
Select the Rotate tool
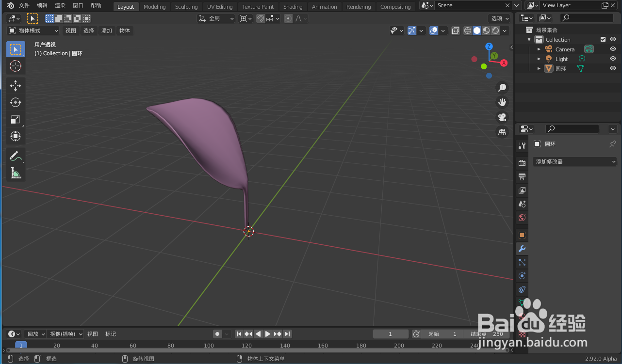pyautogui.click(x=16, y=102)
